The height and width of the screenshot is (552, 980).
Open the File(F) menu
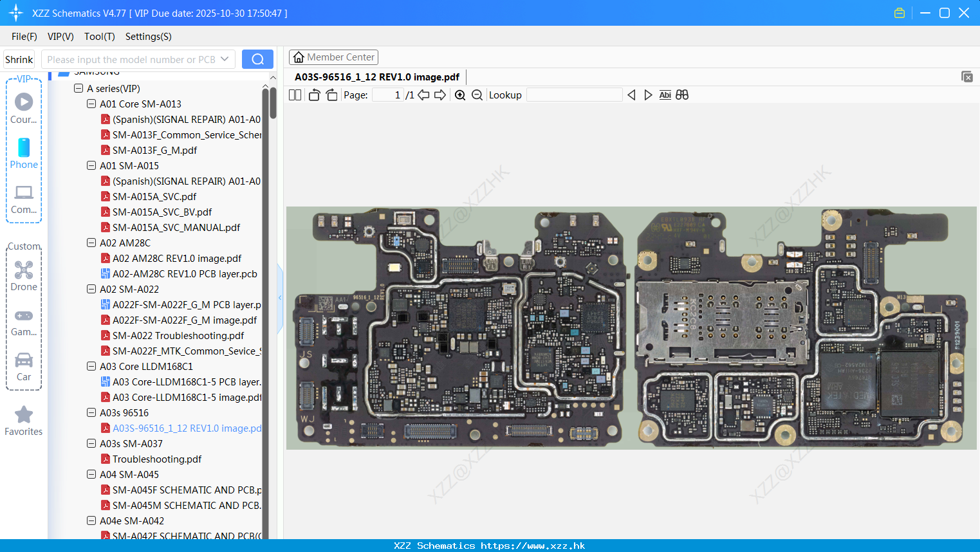(24, 37)
